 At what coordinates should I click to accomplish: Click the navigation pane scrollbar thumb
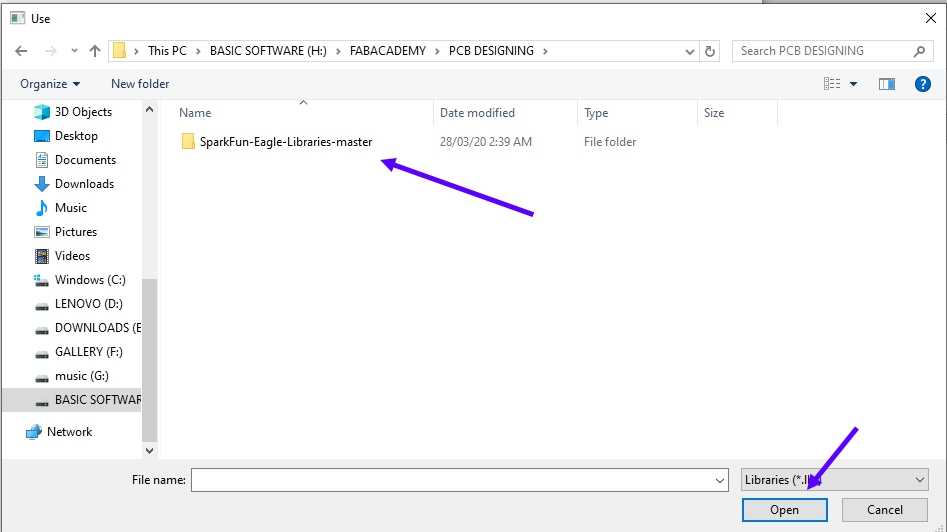click(x=149, y=360)
